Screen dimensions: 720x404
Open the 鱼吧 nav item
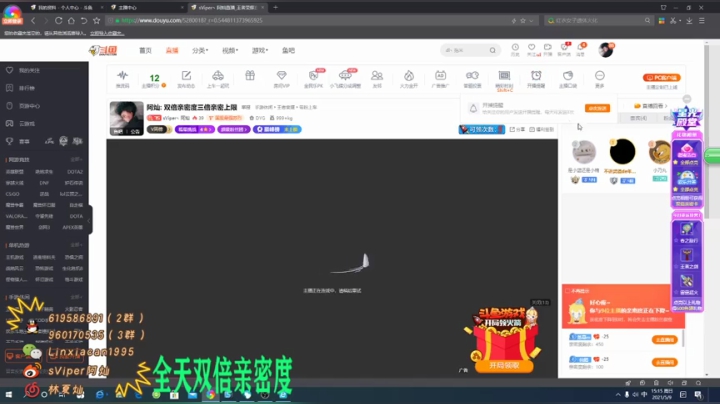click(x=288, y=50)
